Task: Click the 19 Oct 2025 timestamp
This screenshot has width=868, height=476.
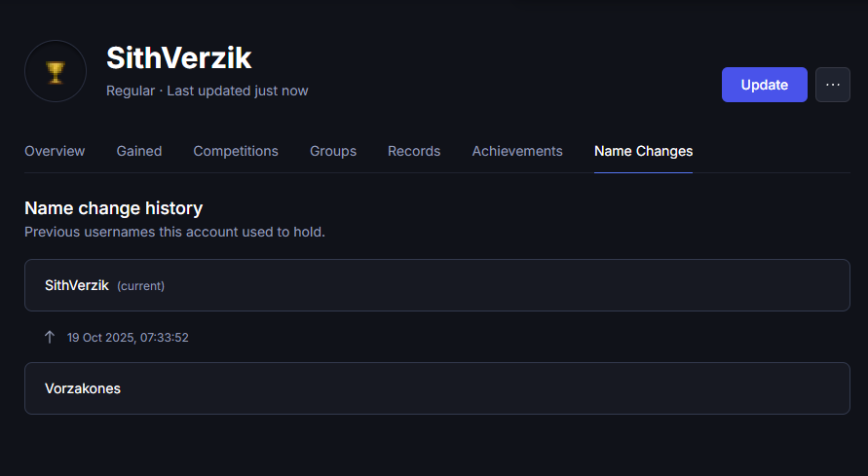Action: (x=128, y=338)
